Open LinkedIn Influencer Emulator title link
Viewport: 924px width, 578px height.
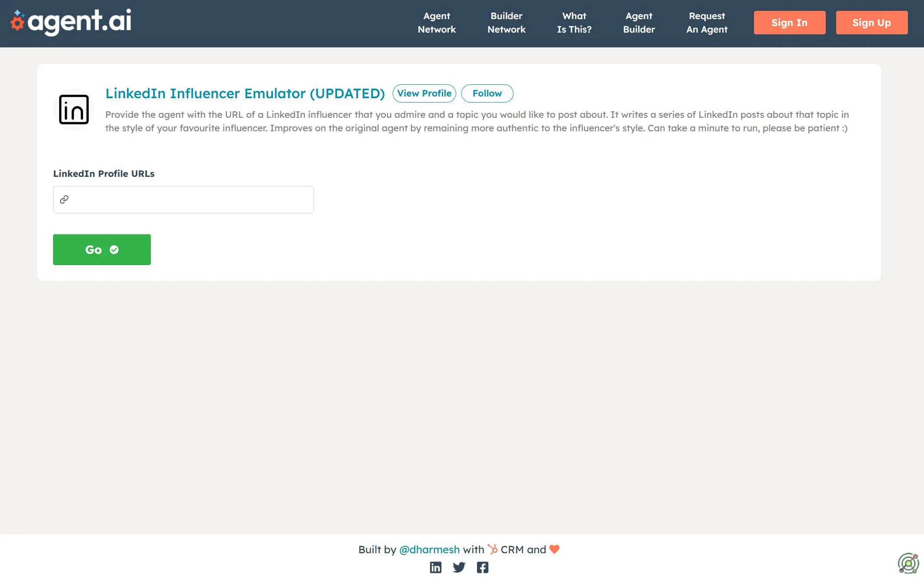click(245, 93)
